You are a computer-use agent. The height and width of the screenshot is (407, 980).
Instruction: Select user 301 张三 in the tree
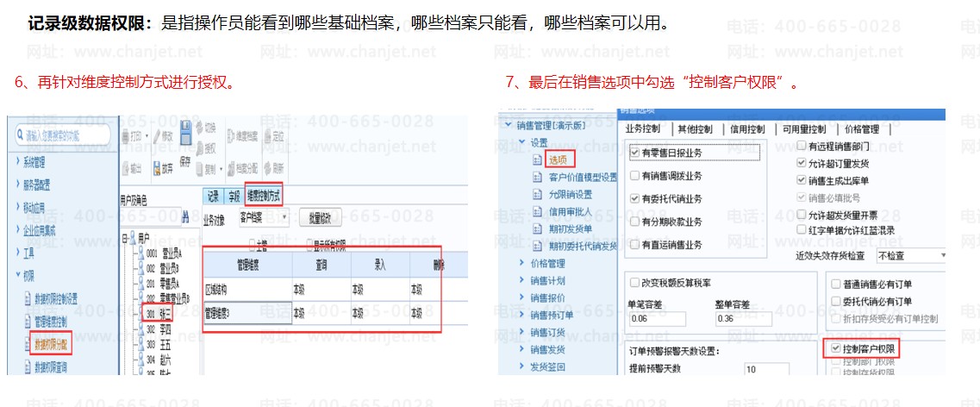point(158,315)
